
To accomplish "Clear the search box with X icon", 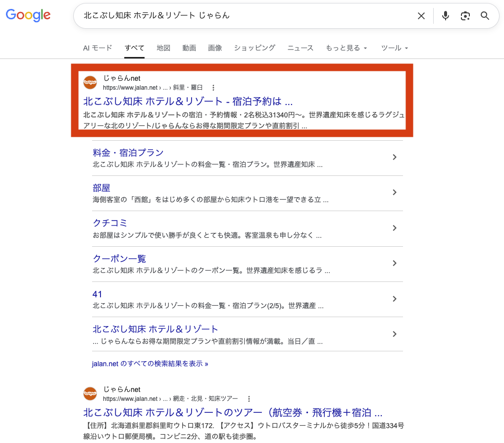I will 421,16.
